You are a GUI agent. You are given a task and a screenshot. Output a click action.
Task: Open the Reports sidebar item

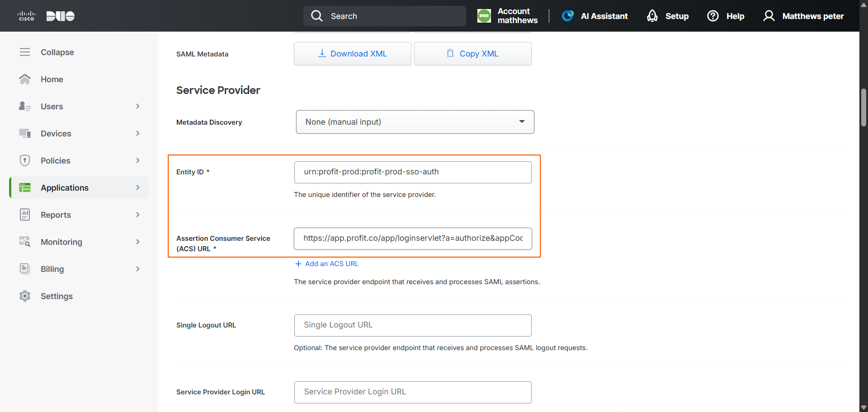tap(79, 215)
